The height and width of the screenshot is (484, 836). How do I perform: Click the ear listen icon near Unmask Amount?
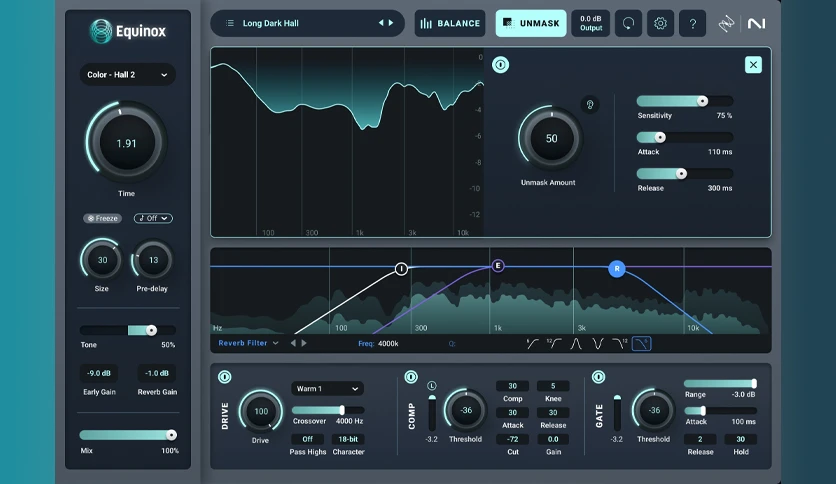click(x=590, y=104)
